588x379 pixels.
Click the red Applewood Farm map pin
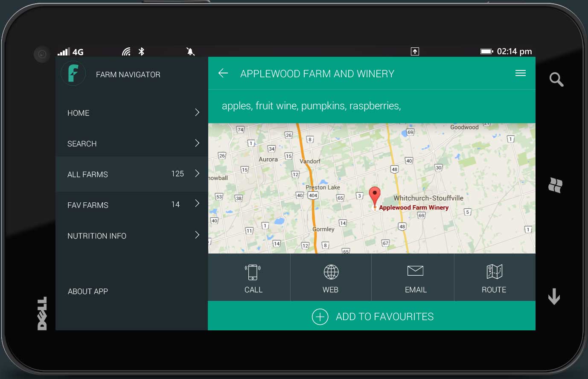click(x=374, y=196)
